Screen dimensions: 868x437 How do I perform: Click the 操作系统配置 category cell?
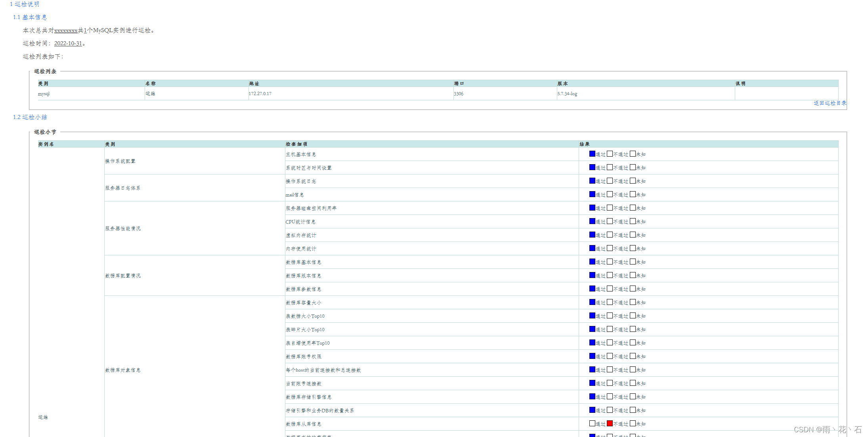[120, 161]
